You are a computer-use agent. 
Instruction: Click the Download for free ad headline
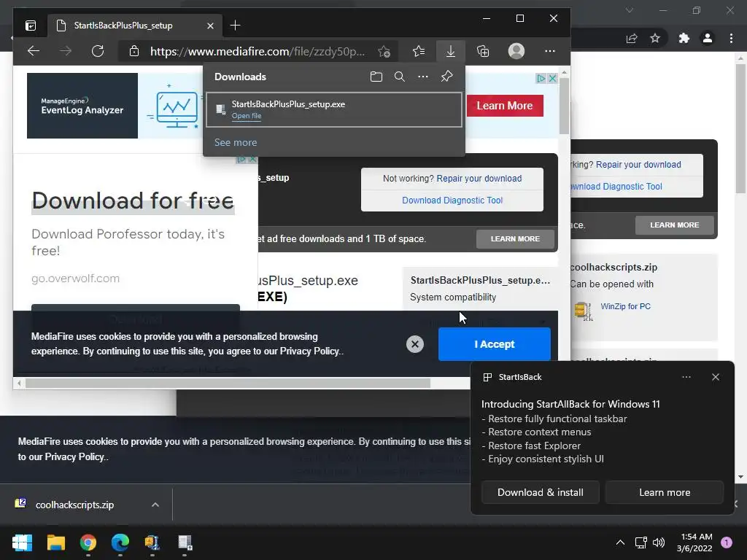click(x=133, y=201)
